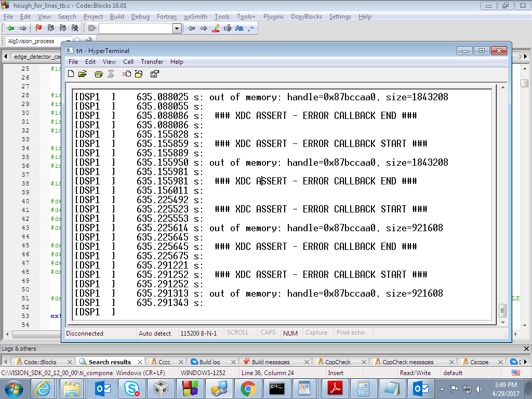
Task: Open HyperTerminal Edit menu
Action: click(x=90, y=62)
